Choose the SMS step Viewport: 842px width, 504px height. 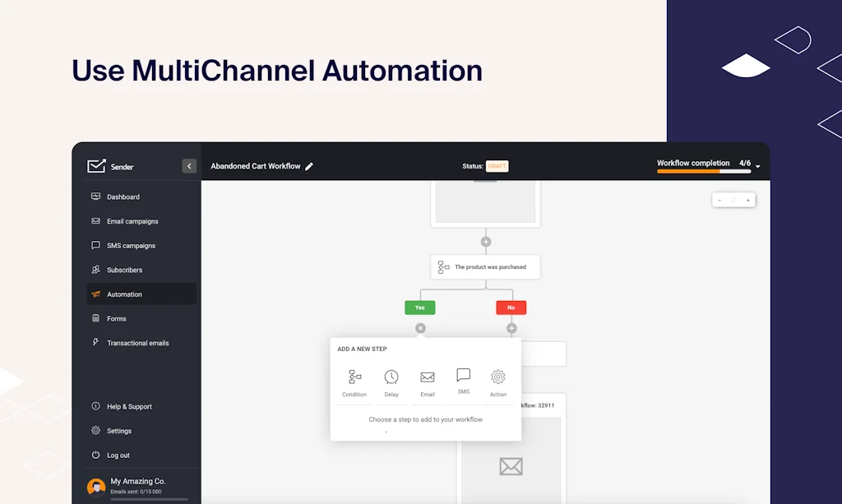pyautogui.click(x=464, y=381)
